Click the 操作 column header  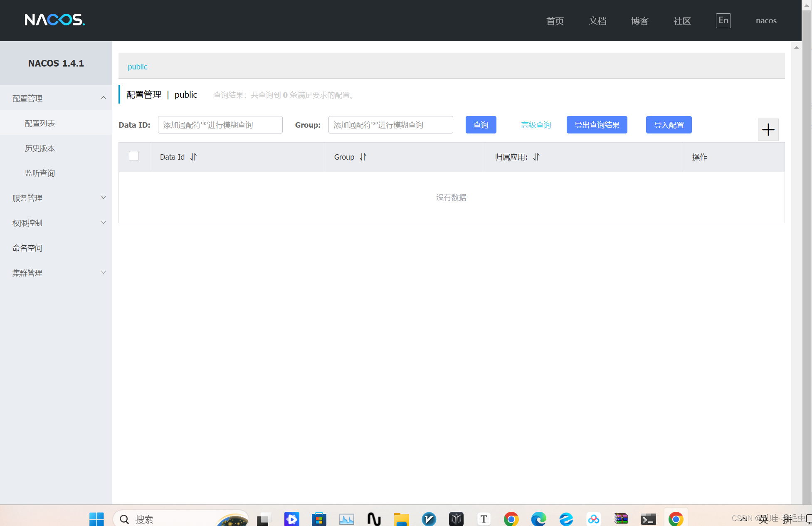coord(699,157)
